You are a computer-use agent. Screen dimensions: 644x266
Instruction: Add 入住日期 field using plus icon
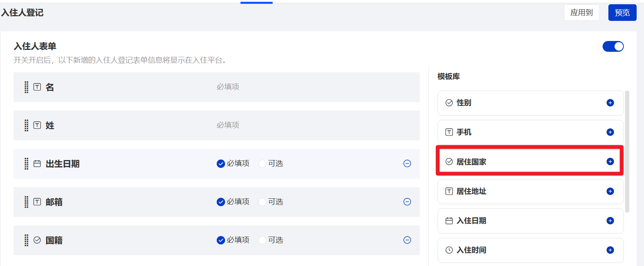coord(610,221)
